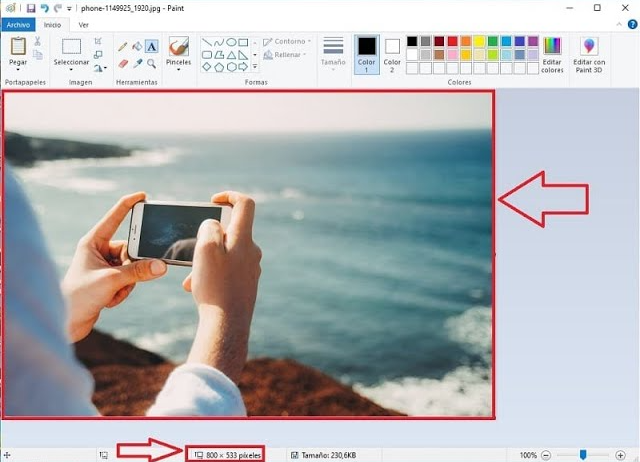Viewport: 640px width, 462px height.
Task: Select the Pencil tool
Action: 122,46
